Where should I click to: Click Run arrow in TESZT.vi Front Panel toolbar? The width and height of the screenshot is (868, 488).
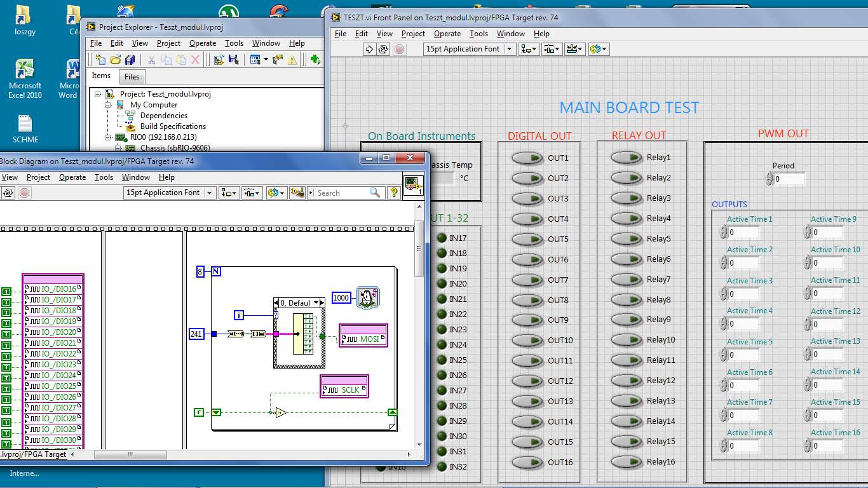click(369, 49)
